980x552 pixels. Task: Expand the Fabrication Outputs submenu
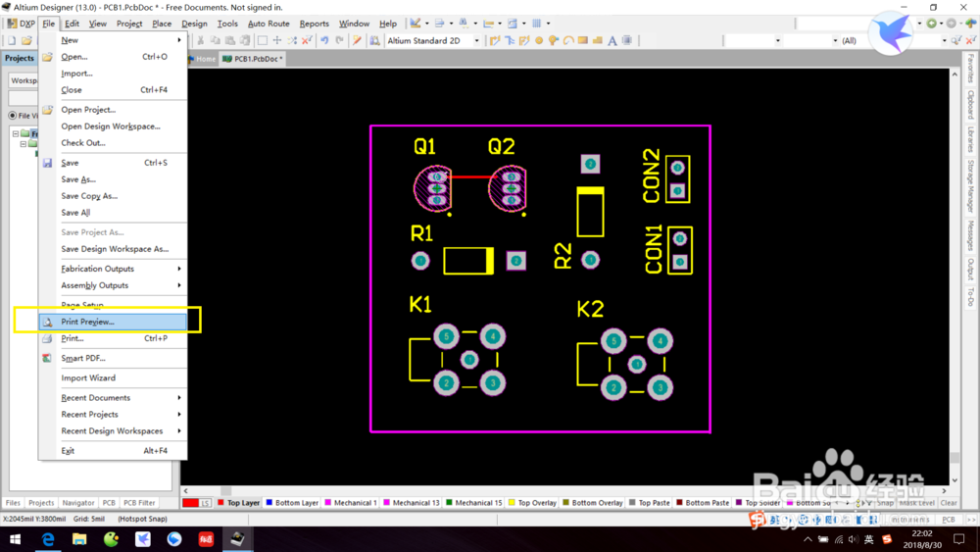point(113,269)
